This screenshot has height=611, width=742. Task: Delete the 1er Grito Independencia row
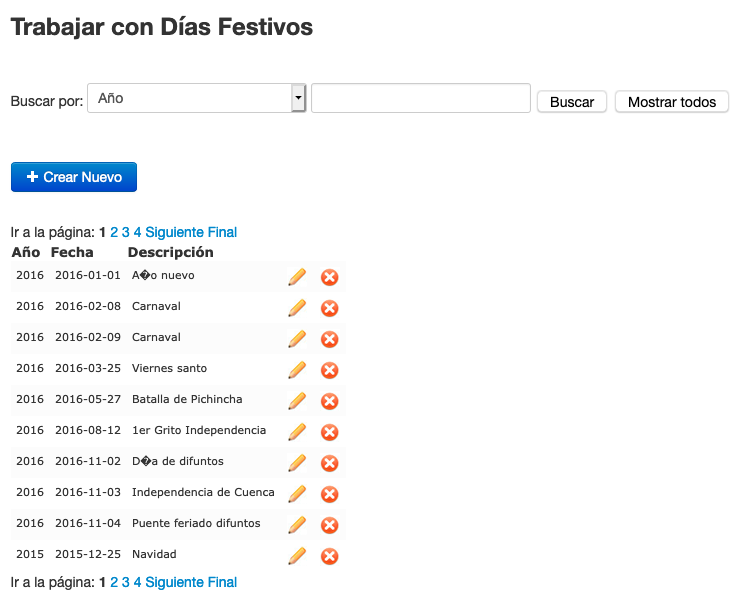click(x=329, y=432)
